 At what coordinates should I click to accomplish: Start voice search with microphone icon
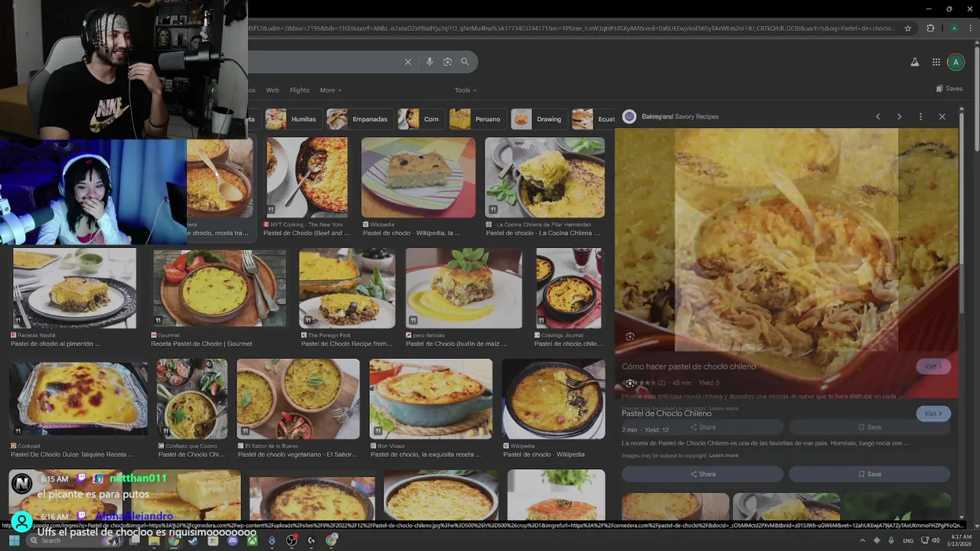430,62
